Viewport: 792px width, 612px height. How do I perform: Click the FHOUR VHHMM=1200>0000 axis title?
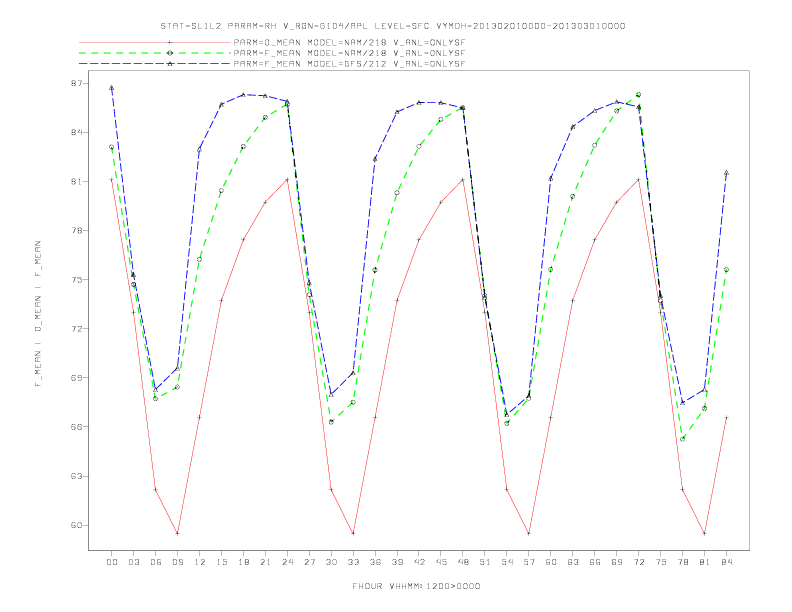point(416,586)
